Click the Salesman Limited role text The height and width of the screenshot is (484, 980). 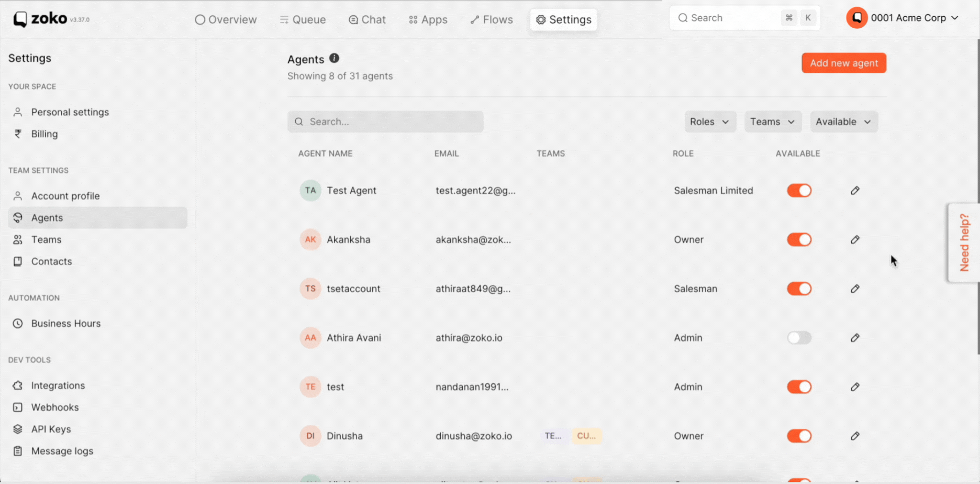(714, 191)
